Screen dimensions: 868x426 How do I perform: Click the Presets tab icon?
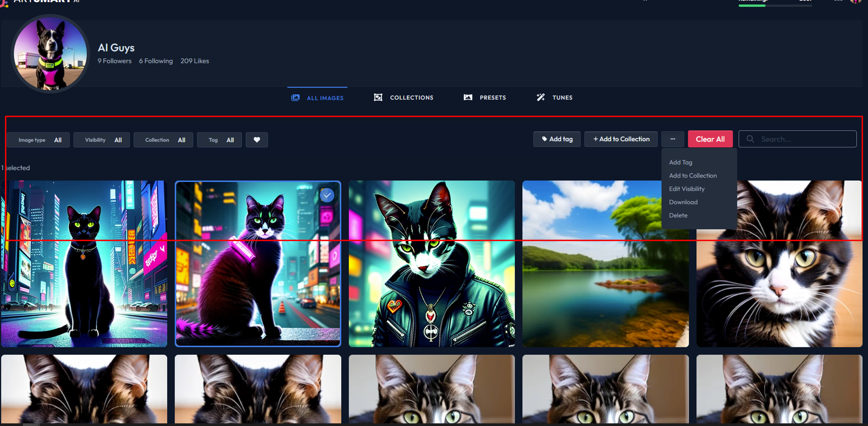468,97
